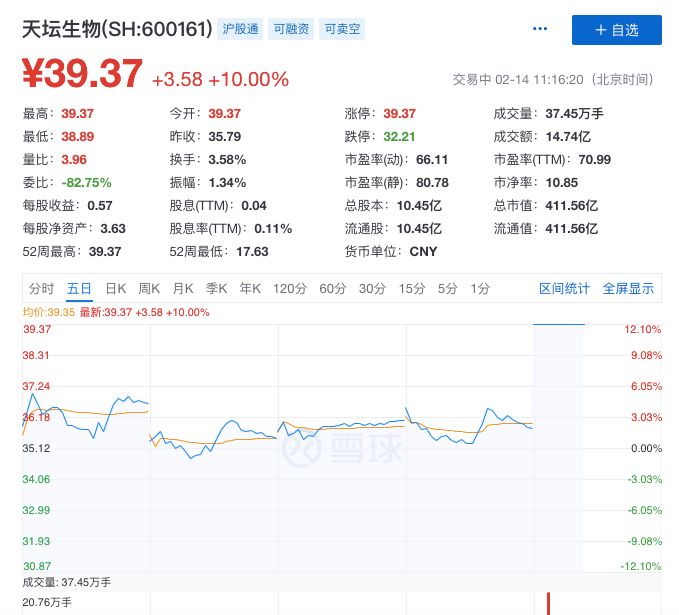Add stock via the 自选 button
Screen dimensions: 679x615
point(617,30)
